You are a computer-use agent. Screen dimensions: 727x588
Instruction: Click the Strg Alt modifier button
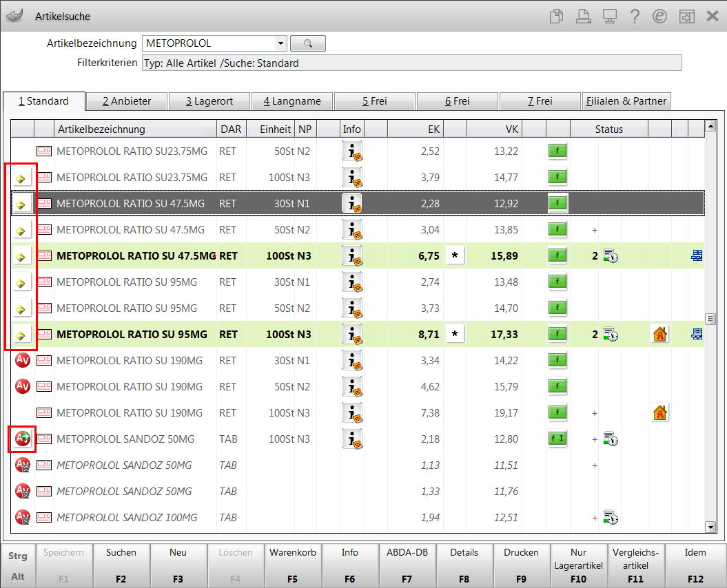pos(18,565)
